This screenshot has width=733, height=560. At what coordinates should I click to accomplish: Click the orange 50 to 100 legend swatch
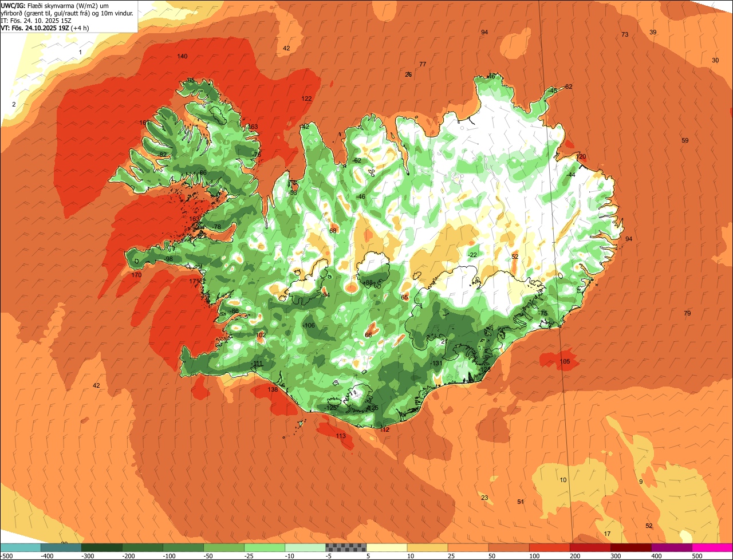[509, 547]
